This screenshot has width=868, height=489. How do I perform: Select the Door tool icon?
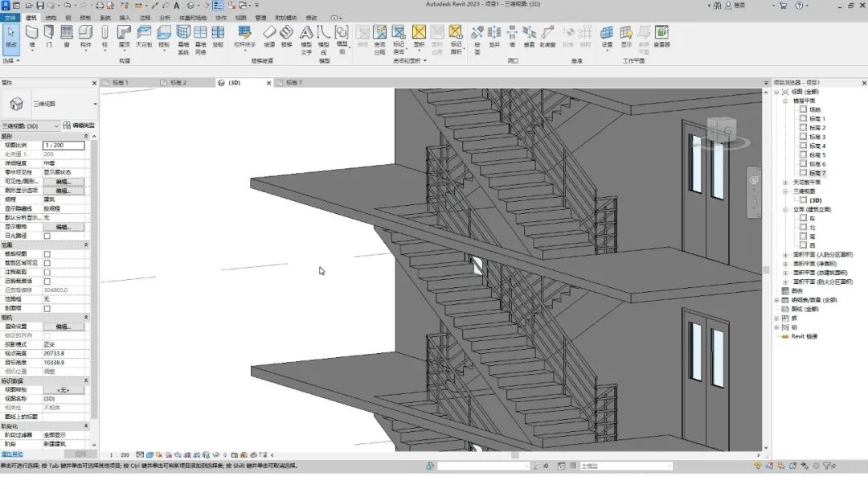[49, 36]
